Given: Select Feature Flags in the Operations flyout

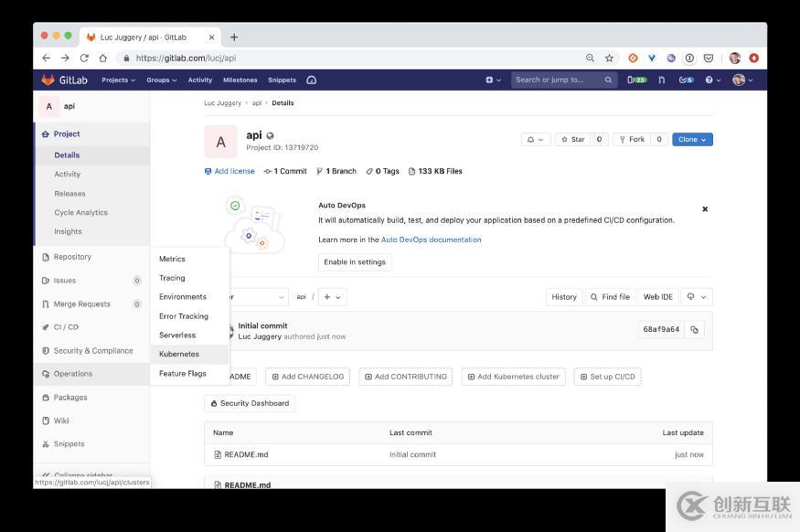Looking at the screenshot, I should coord(190,373).
